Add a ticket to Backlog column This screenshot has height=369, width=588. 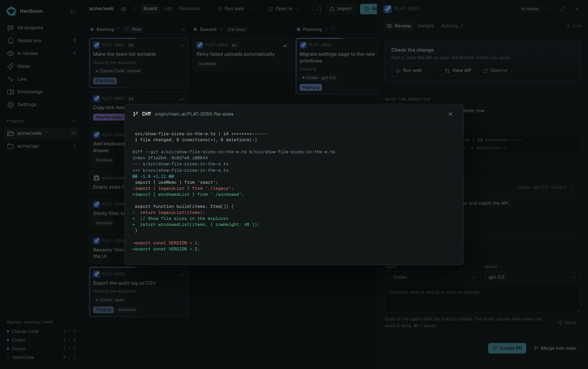click(x=184, y=30)
